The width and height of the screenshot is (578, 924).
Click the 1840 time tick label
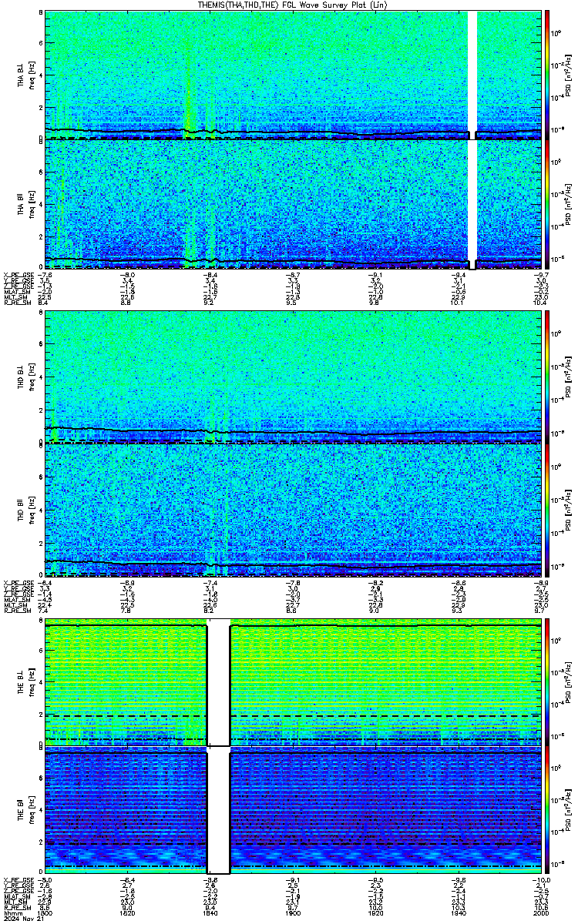(x=210, y=913)
